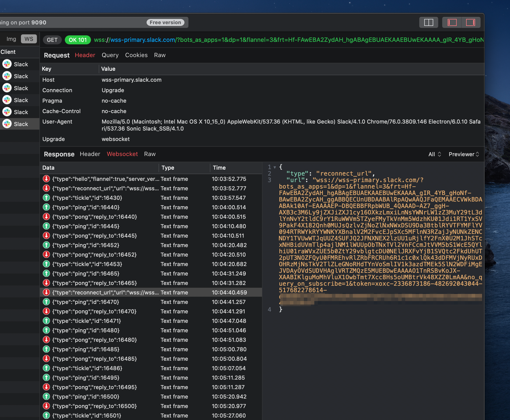
Task: Select the Upgrade websocket header row
Action: coord(262,139)
